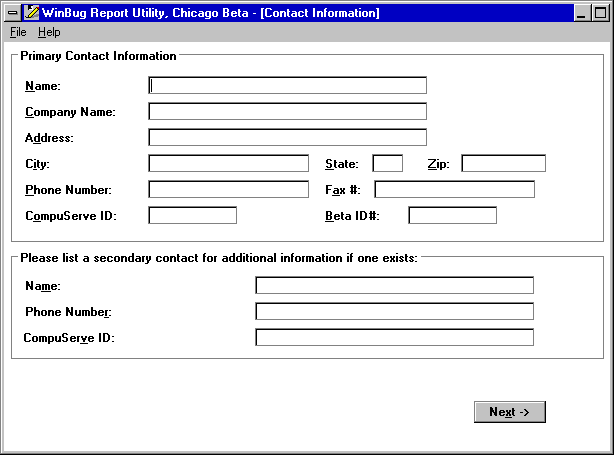The width and height of the screenshot is (614, 455).
Task: Focus the Company Name input field
Action: (287, 112)
